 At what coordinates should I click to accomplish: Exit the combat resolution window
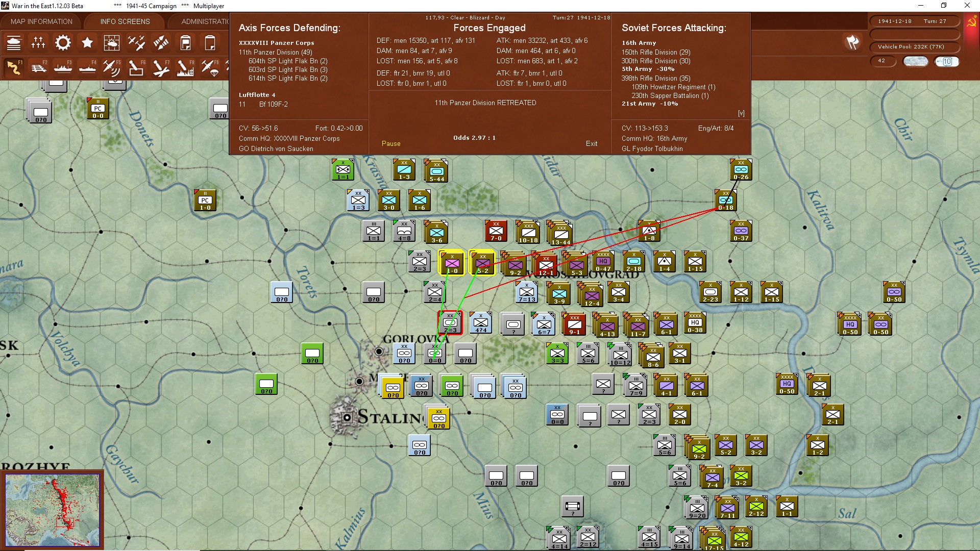click(x=592, y=144)
